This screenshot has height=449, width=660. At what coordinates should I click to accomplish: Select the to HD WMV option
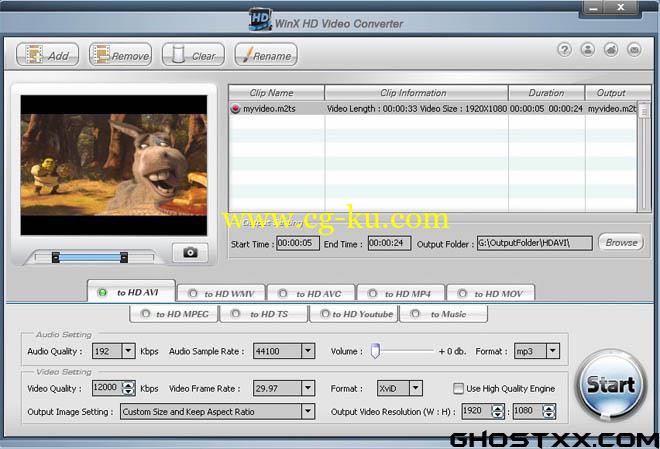click(x=221, y=293)
